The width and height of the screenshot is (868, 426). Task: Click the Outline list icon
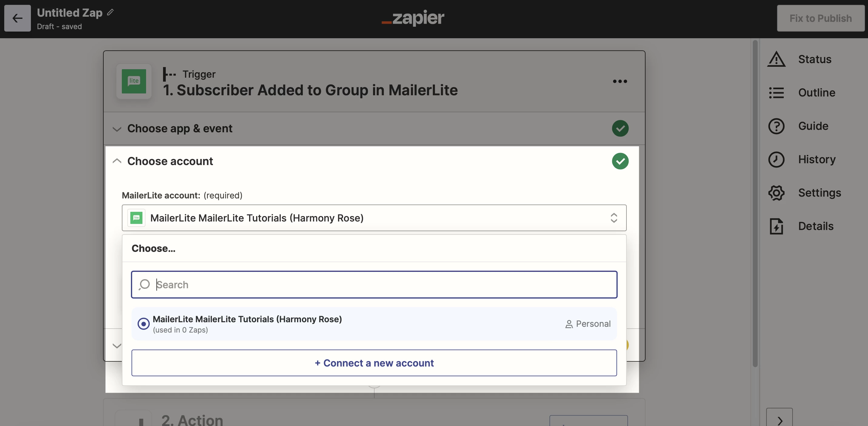tap(776, 93)
